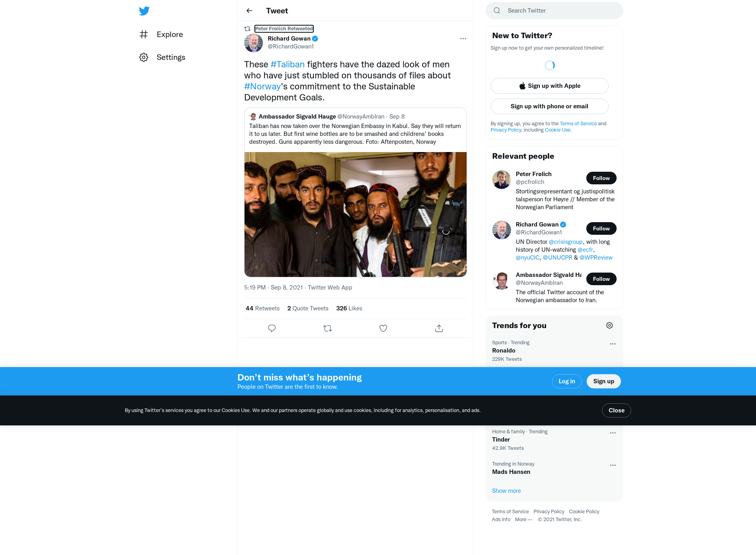Click Sign up with Apple

point(549,86)
